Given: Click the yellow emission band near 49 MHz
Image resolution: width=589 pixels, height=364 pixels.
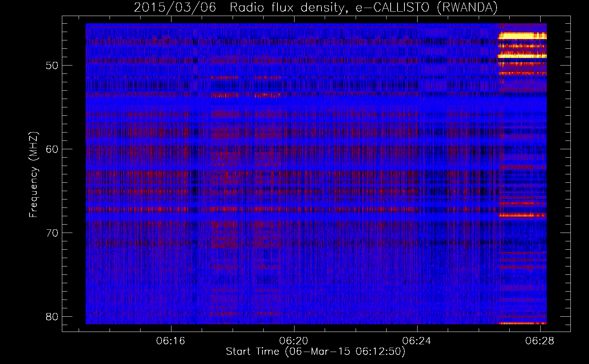Looking at the screenshot, I should click(x=522, y=56).
